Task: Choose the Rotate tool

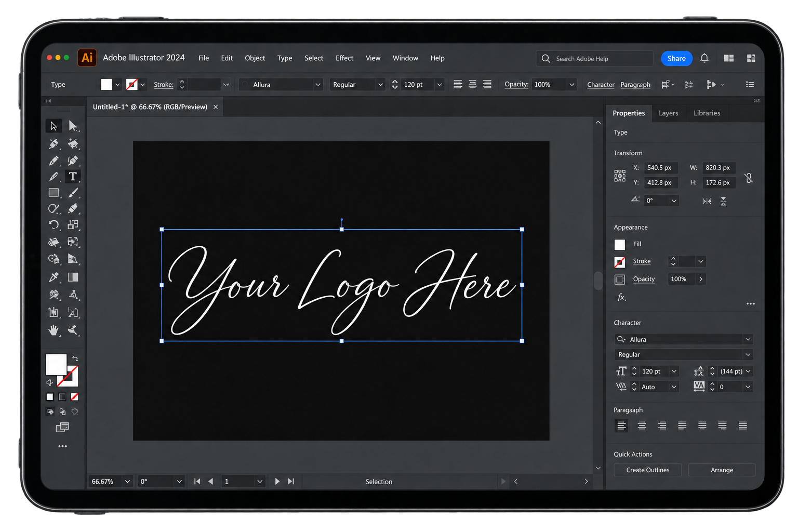Action: click(54, 224)
